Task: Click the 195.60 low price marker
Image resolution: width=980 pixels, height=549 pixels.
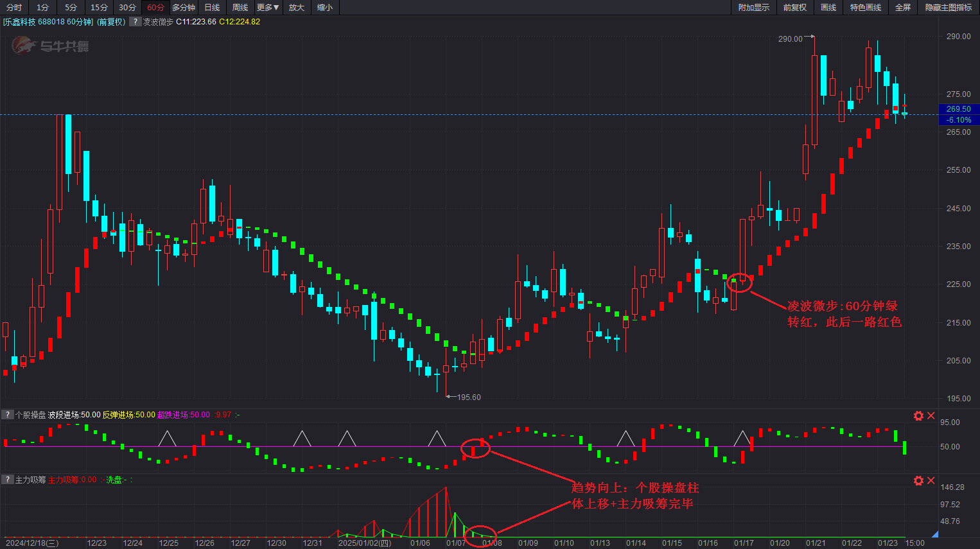Action: click(x=469, y=397)
